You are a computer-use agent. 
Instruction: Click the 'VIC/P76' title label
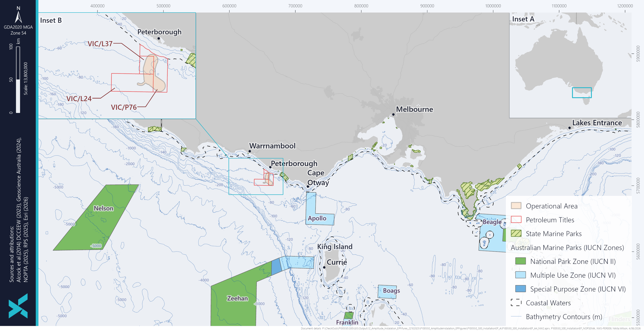(x=124, y=107)
